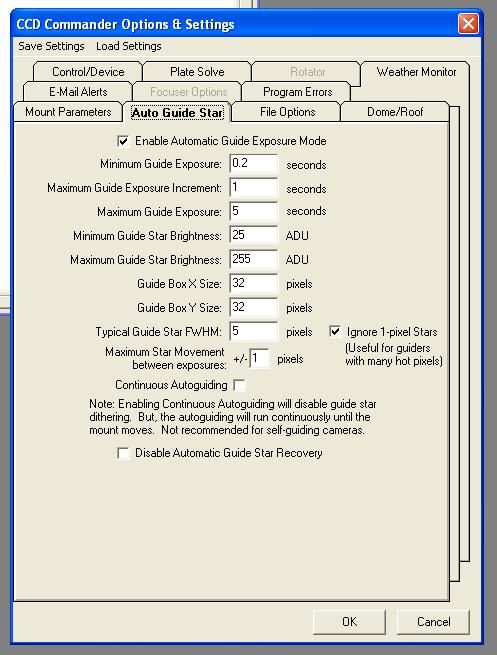This screenshot has width=497, height=655.
Task: Open the E-Mail Alerts tab
Action: pos(78,92)
